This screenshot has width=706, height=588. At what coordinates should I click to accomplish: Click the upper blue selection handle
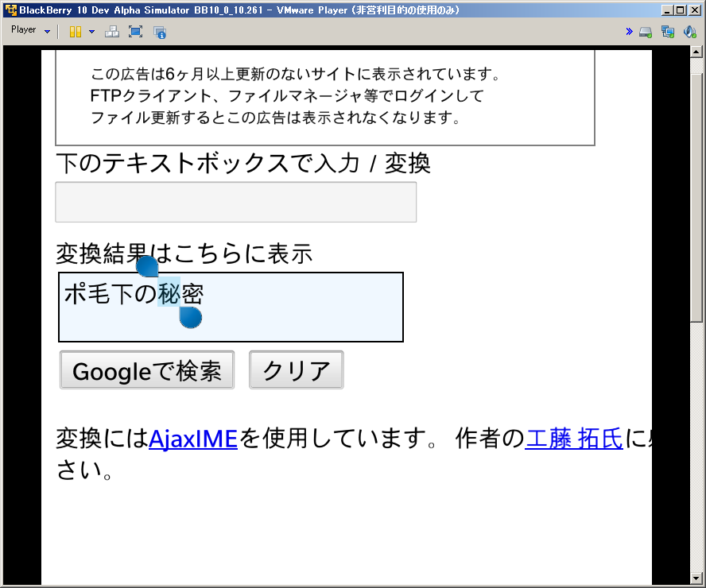[x=147, y=266]
